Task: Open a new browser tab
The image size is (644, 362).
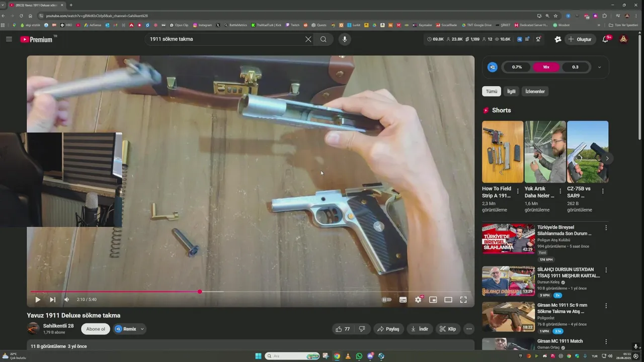Action: [x=71, y=5]
